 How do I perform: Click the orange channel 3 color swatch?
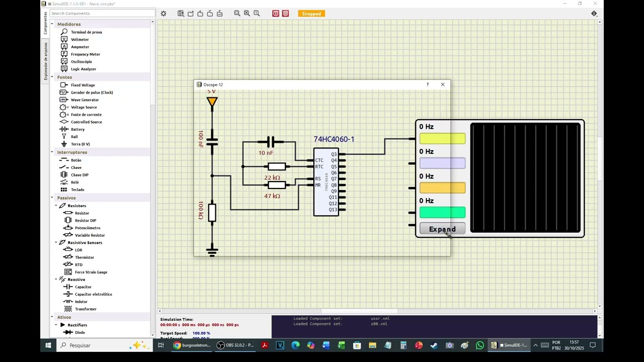[442, 188]
